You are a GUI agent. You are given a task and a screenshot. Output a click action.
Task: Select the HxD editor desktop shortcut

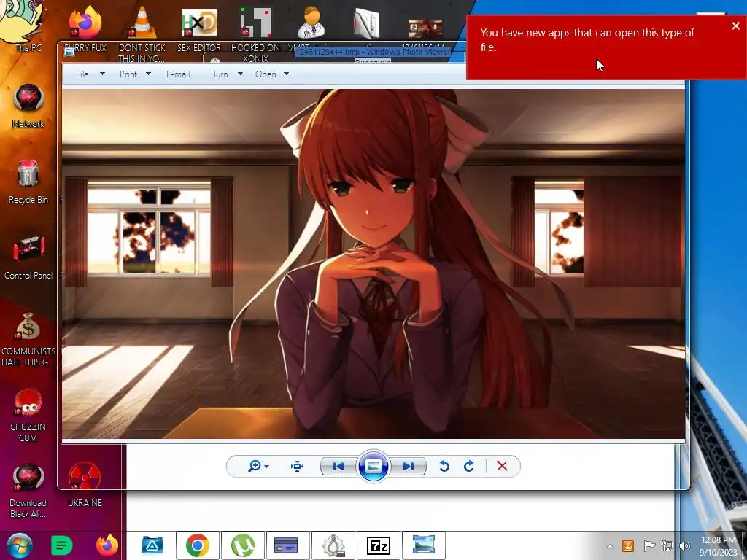click(x=199, y=28)
